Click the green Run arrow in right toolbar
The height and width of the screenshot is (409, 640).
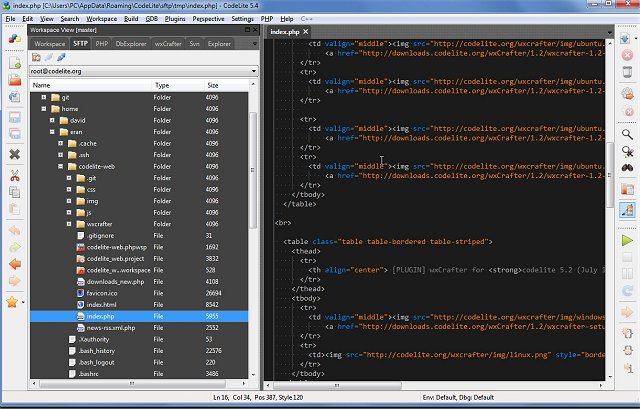pyautogui.click(x=627, y=241)
